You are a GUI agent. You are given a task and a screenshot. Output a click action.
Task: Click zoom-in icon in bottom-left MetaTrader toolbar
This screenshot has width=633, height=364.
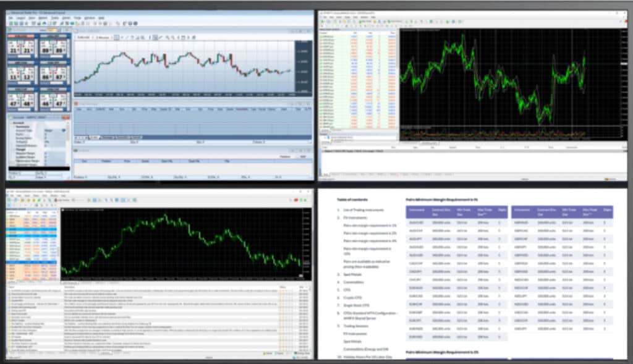tap(106, 200)
